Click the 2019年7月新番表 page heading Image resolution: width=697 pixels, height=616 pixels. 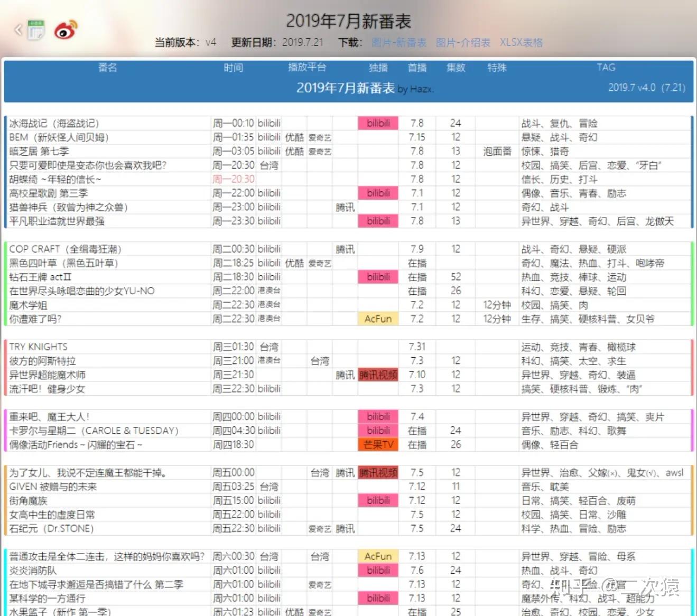(349, 21)
